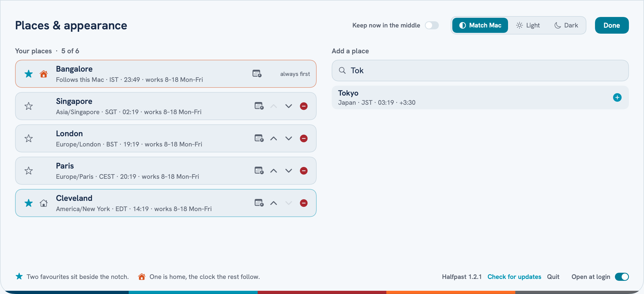Viewport: 644px width, 294px height.
Task: Click the "5 of 6" places count
Action: point(70,51)
